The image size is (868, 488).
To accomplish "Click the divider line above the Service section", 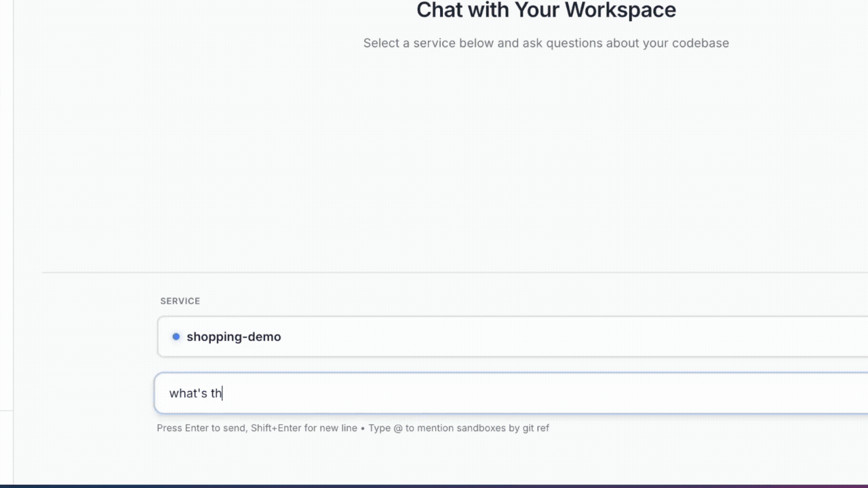I will click(x=454, y=272).
